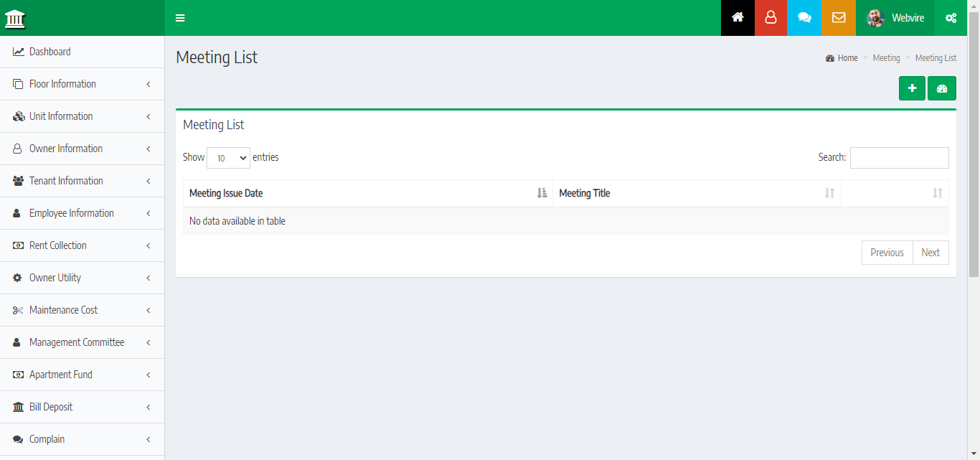Click the green dashboard gauge button
The image size is (980, 460).
(x=942, y=88)
